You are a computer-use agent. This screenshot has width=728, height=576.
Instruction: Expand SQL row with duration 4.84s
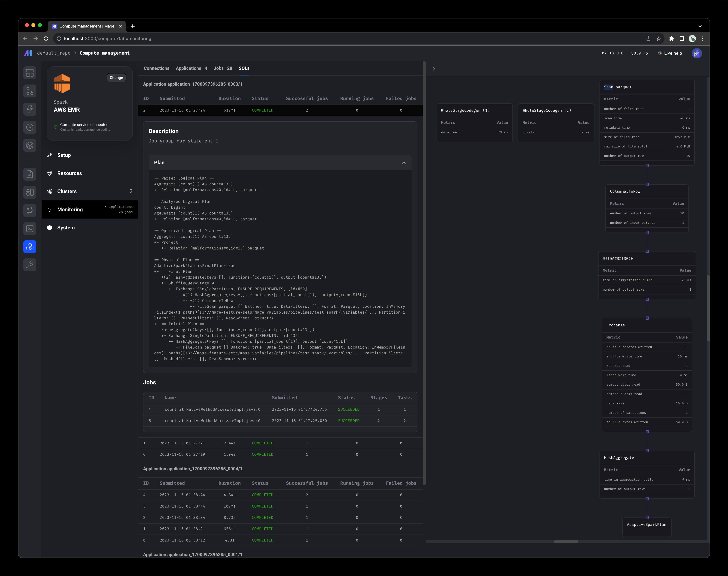tap(280, 495)
